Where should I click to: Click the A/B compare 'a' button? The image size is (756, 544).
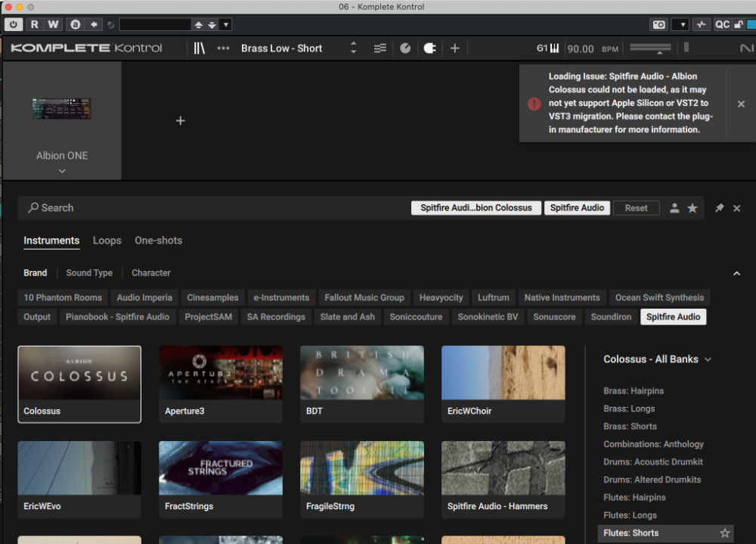click(x=75, y=24)
